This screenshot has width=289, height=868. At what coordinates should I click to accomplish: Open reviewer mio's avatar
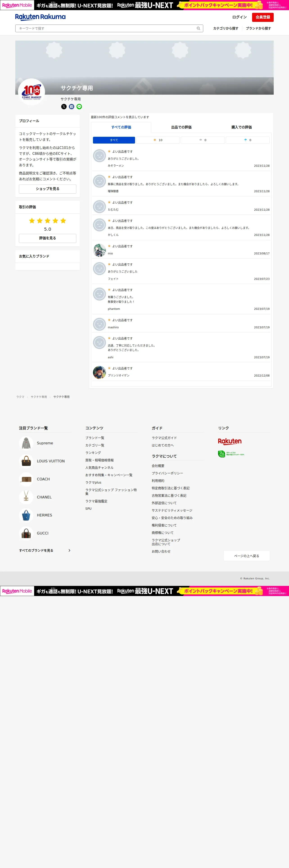[99, 250]
